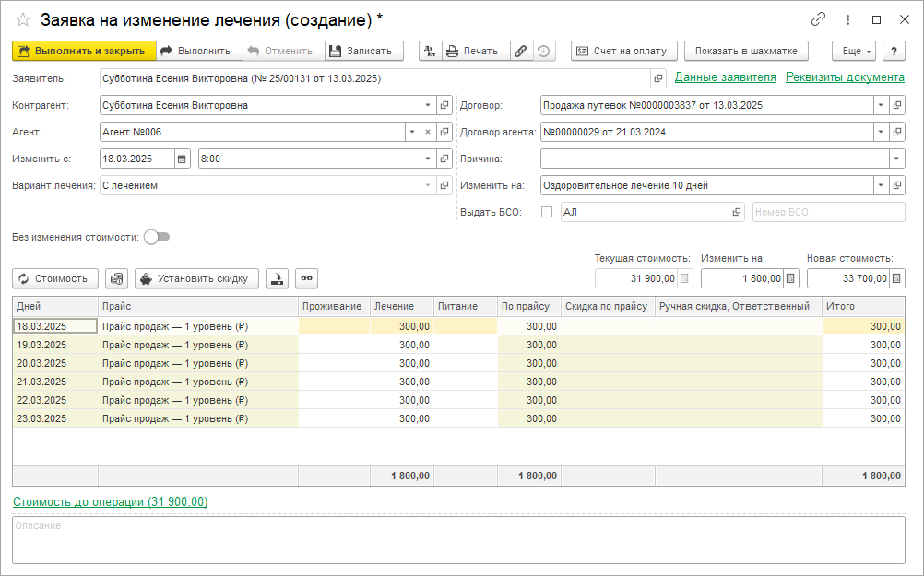This screenshot has width=924, height=576.
Task: Open the Изменить на treatment dropdown
Action: [881, 185]
